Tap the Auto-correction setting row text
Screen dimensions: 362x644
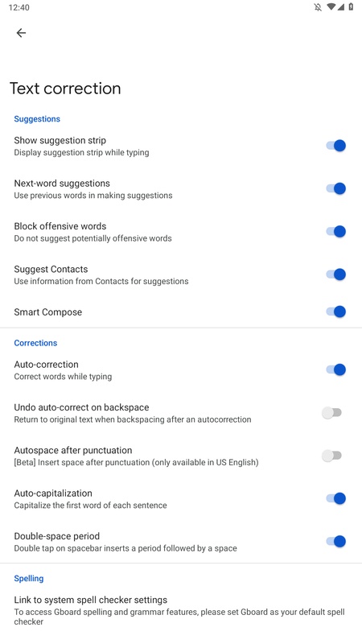(x=63, y=370)
